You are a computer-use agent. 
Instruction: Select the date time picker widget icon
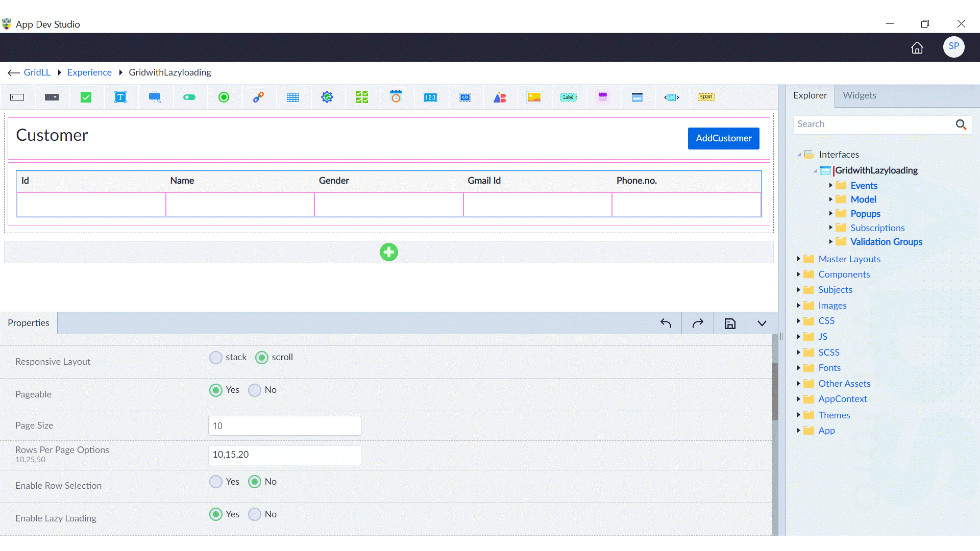tap(396, 97)
